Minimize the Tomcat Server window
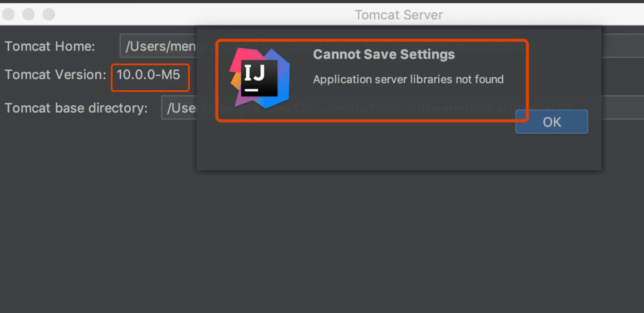The image size is (644, 313). point(29,14)
